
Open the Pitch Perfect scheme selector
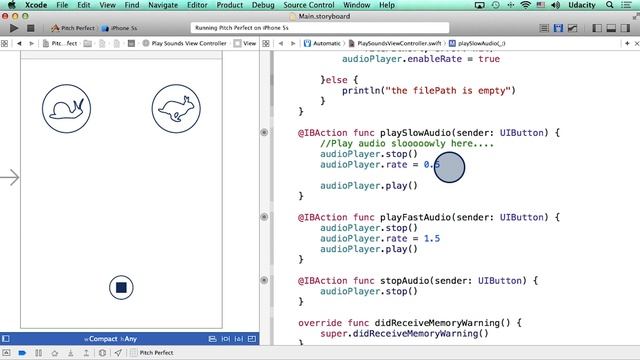tap(73, 28)
